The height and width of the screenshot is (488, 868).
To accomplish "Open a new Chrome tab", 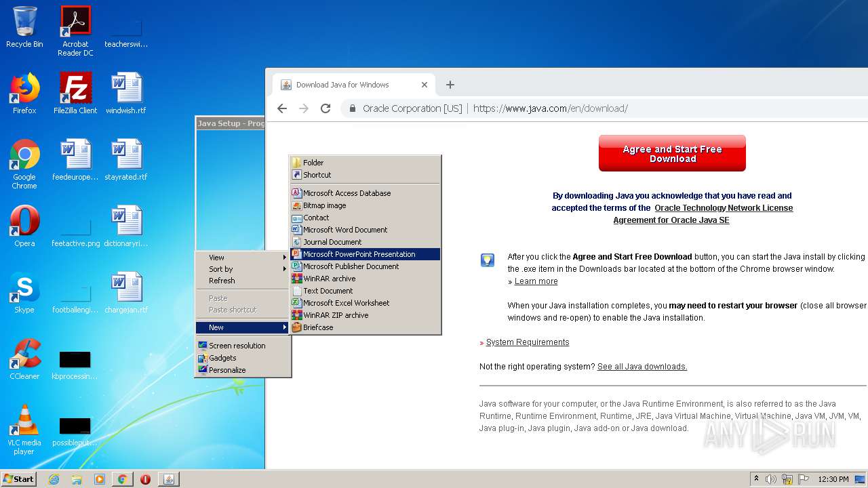I will pyautogui.click(x=450, y=85).
